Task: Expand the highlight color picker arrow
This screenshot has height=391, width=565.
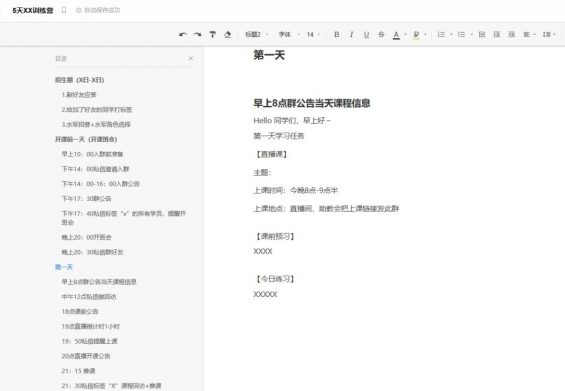Action: [x=426, y=35]
